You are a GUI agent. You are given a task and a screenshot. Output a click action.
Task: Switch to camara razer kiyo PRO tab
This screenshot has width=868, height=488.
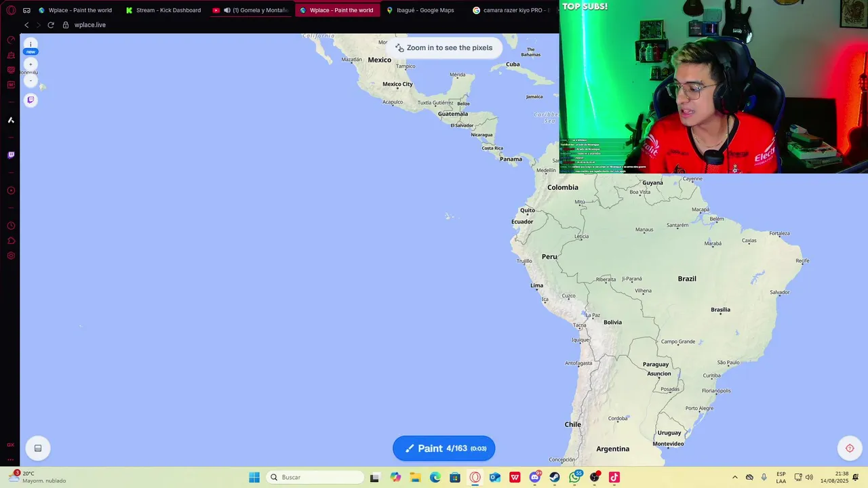tap(511, 10)
